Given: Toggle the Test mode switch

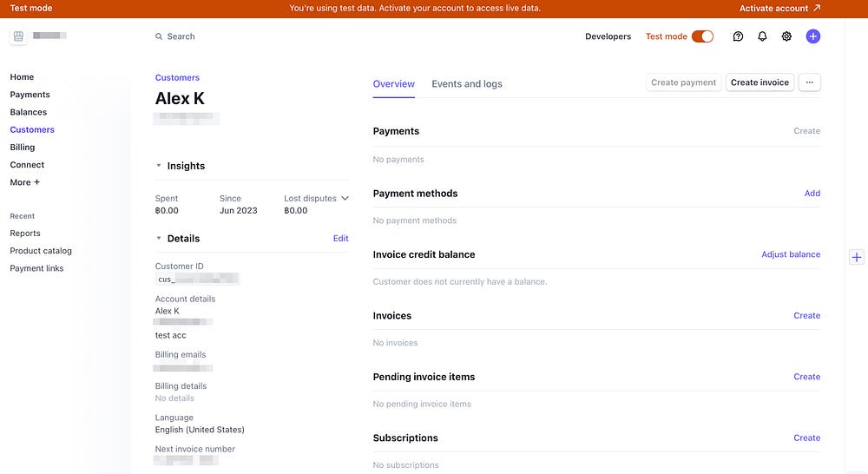Looking at the screenshot, I should [x=702, y=36].
